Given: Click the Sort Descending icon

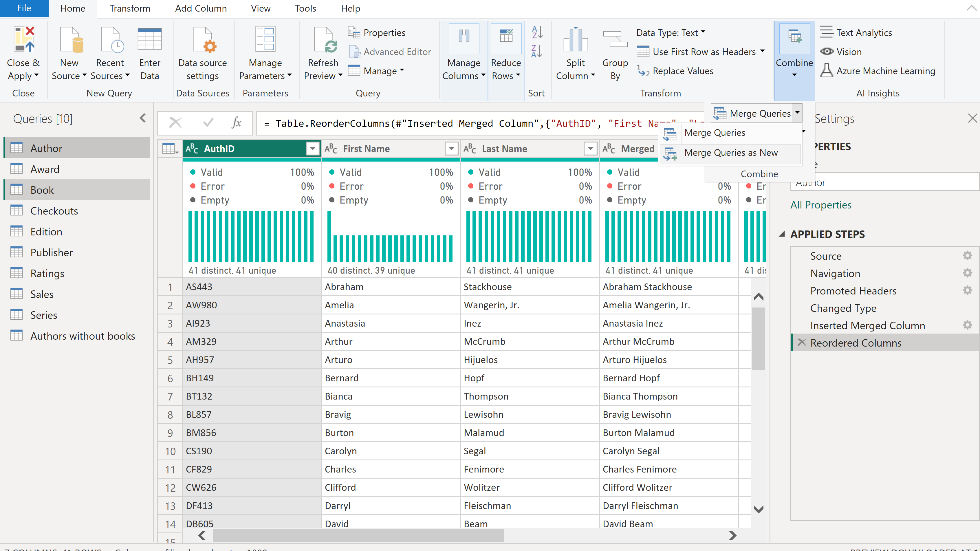Looking at the screenshot, I should [537, 51].
